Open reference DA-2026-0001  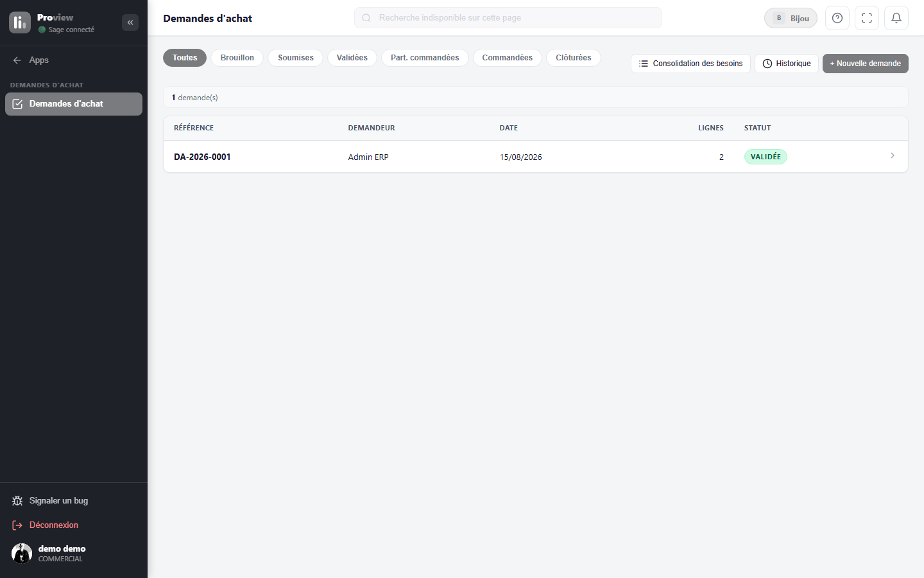pyautogui.click(x=202, y=157)
